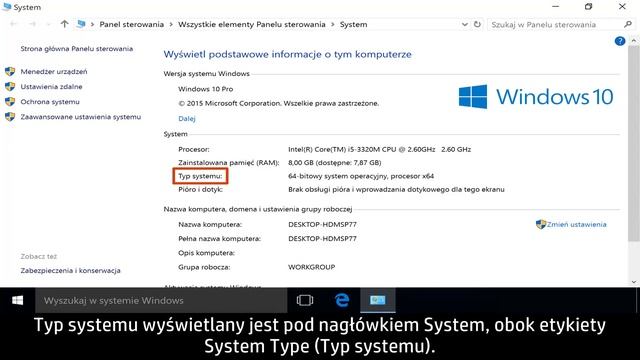Click Zmień ustawienia link
640x360 pixels.
576,224
